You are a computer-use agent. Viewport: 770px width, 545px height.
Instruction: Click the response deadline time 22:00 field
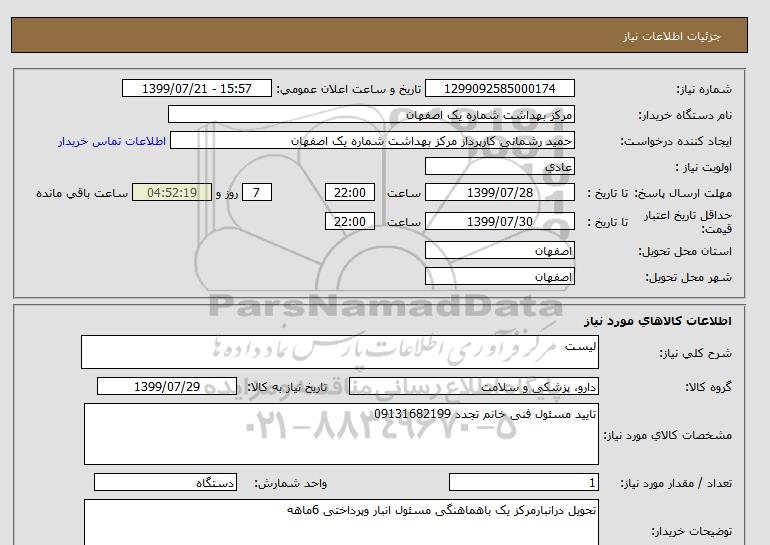(x=350, y=192)
